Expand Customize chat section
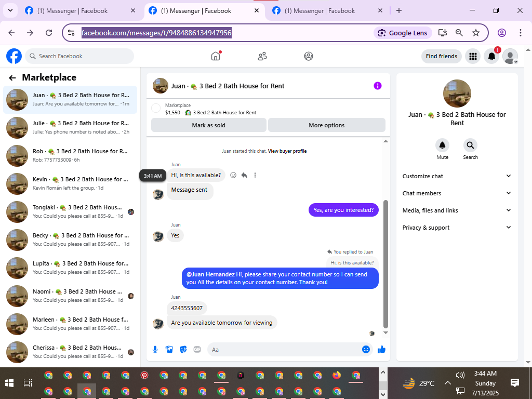 pyautogui.click(x=457, y=176)
